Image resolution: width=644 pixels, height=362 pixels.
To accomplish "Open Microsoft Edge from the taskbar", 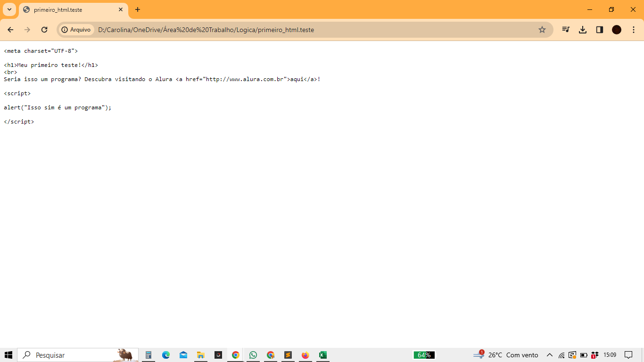I will tap(166, 355).
